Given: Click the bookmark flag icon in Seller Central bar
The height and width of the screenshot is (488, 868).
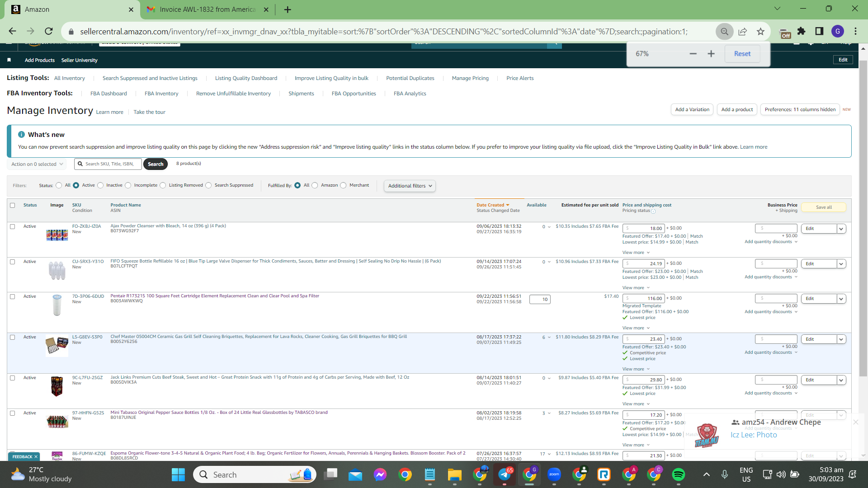Looking at the screenshot, I should 9,60.
